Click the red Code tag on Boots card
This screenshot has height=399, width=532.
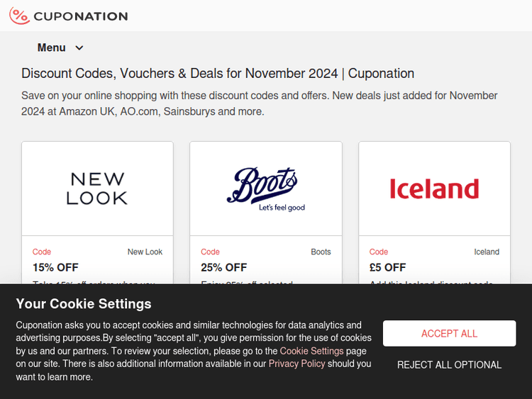tap(210, 252)
